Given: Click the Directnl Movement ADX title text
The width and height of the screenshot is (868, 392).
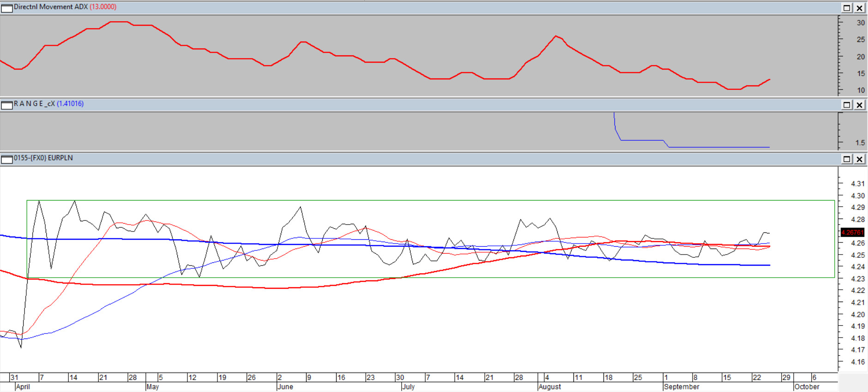Looking at the screenshot, I should [x=50, y=7].
